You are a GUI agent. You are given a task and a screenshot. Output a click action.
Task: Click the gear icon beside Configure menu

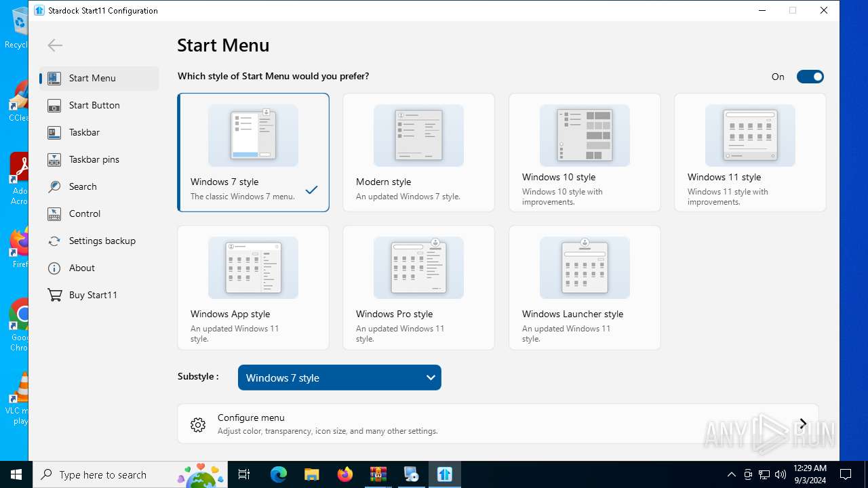198,424
